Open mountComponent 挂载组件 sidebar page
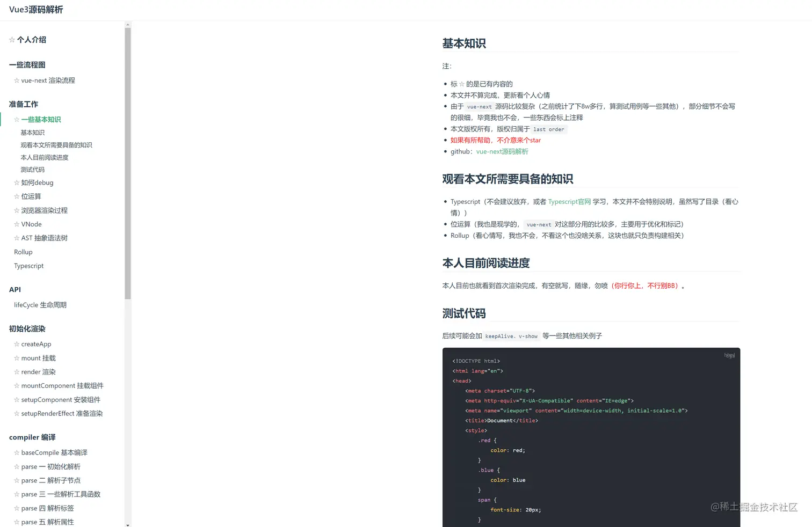The image size is (812, 527). (x=59, y=386)
